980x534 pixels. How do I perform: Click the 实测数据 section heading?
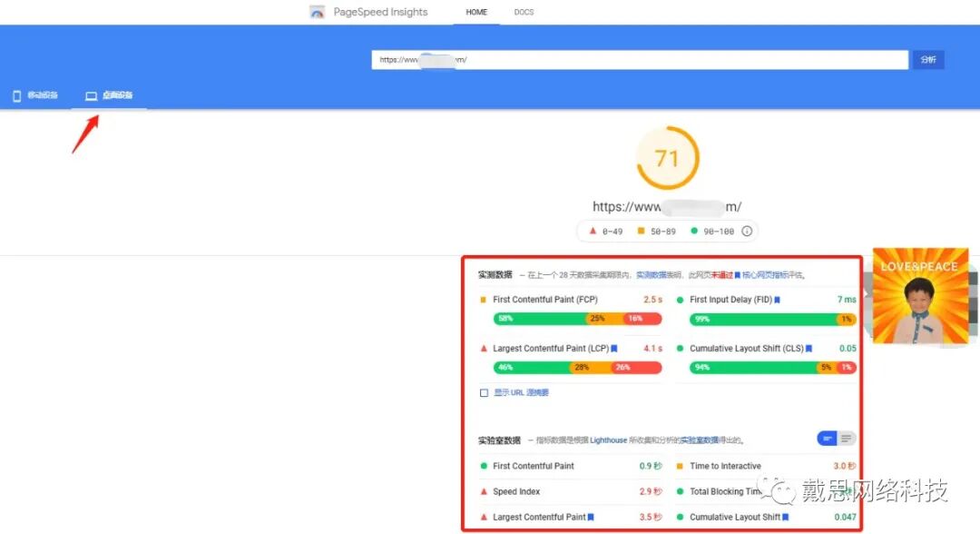coord(495,274)
